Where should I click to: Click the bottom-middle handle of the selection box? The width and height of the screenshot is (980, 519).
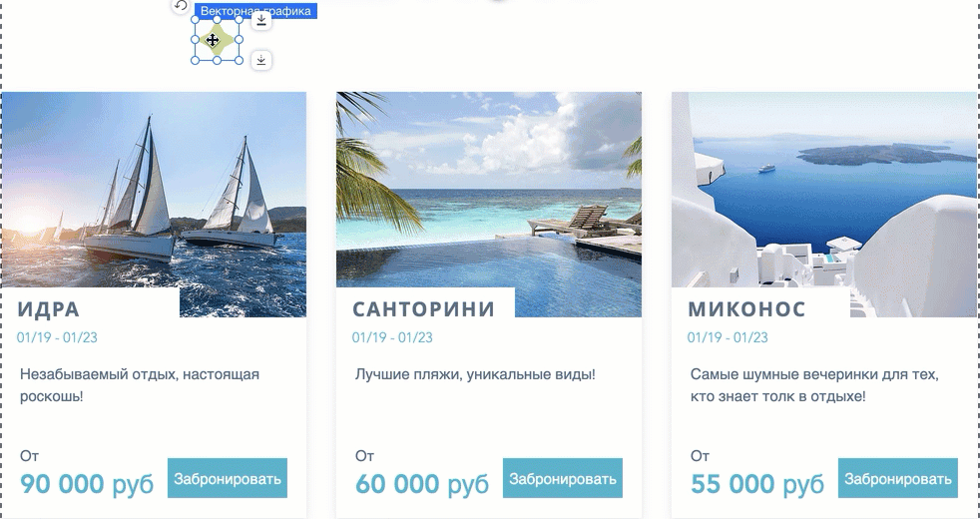(x=217, y=60)
